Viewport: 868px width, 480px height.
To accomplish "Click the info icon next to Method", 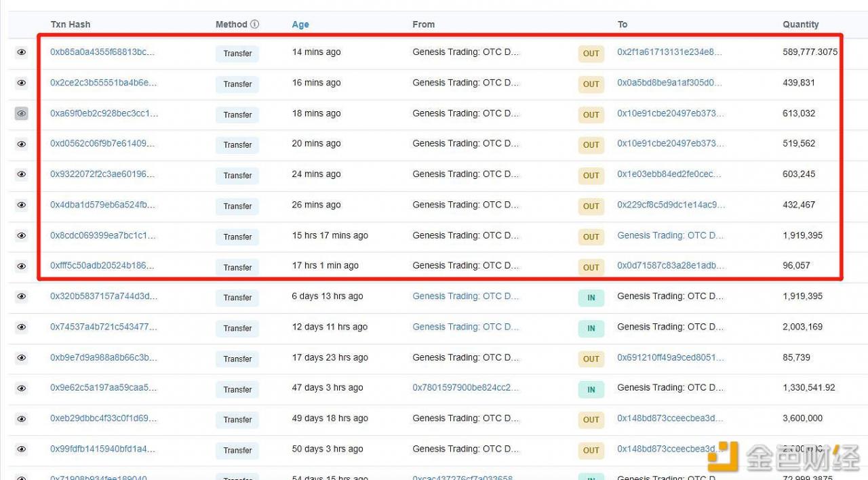I will (254, 24).
